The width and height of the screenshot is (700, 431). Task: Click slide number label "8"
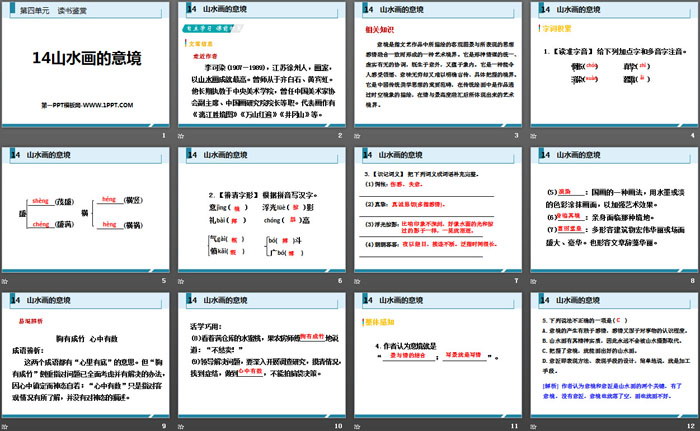693,280
